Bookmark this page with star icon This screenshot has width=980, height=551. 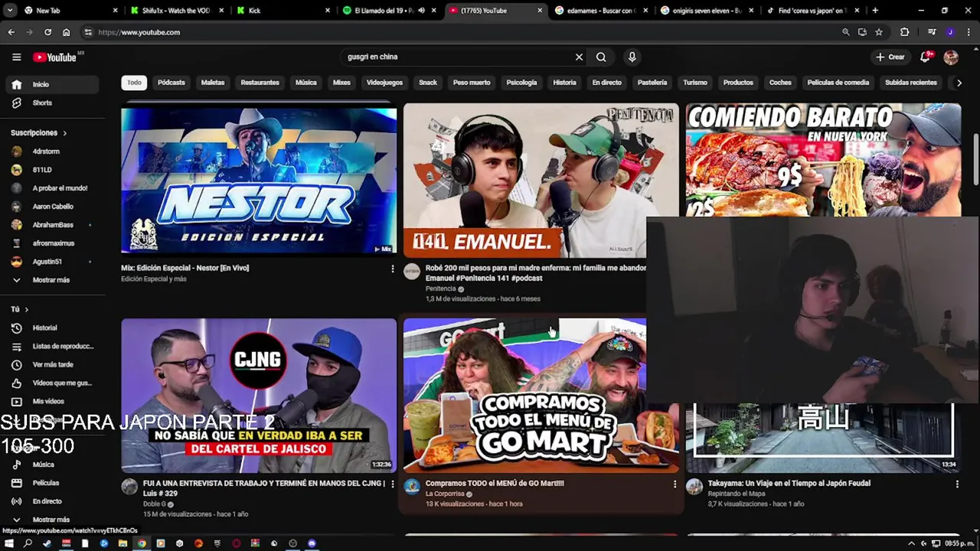point(879,32)
